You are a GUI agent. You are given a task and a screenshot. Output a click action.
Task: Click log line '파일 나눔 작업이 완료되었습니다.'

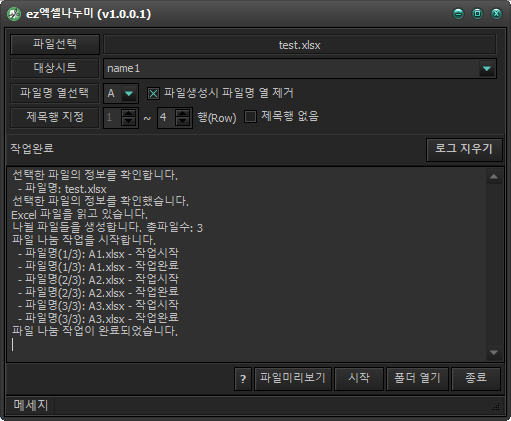click(95, 331)
